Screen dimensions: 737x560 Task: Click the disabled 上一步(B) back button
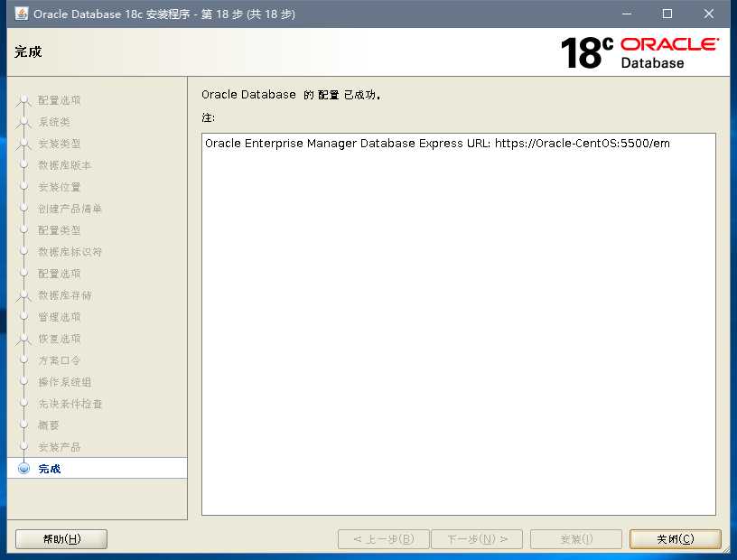tap(384, 539)
